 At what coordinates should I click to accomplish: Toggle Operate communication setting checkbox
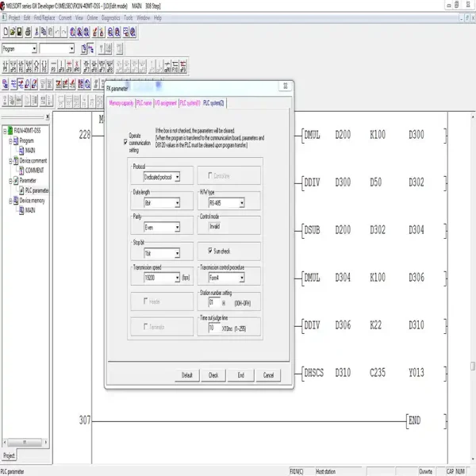(x=124, y=143)
